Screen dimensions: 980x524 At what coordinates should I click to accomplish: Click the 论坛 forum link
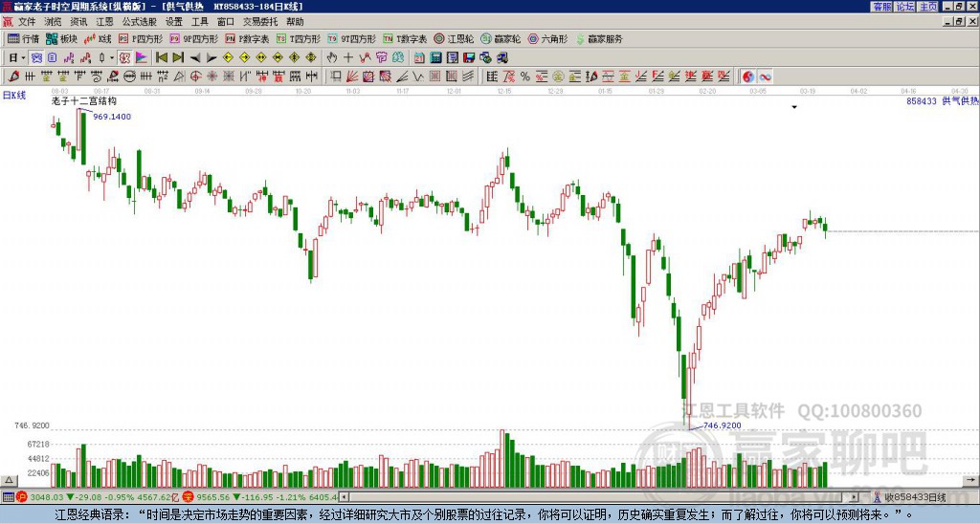point(904,7)
